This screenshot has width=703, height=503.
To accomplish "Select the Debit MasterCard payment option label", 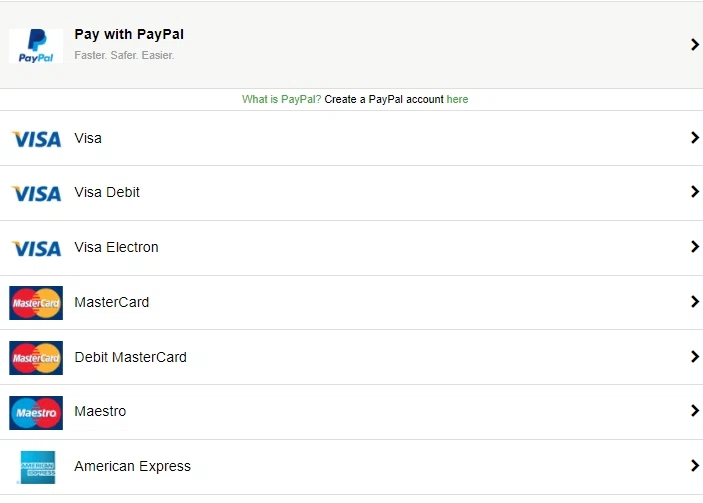I will [130, 357].
